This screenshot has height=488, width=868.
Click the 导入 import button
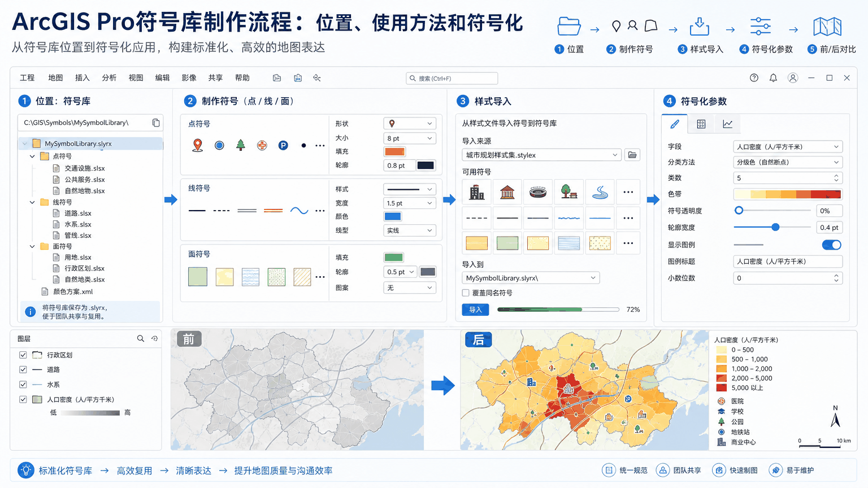point(476,310)
